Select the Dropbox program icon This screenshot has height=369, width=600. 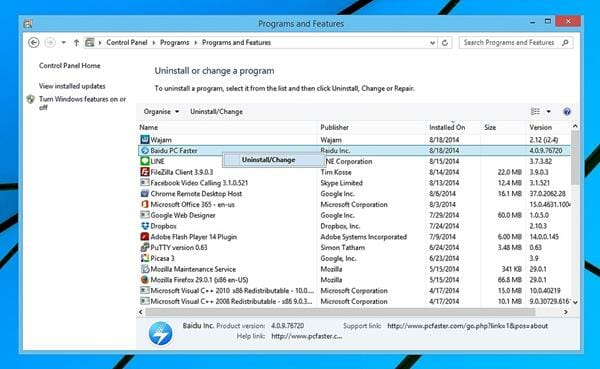point(145,226)
